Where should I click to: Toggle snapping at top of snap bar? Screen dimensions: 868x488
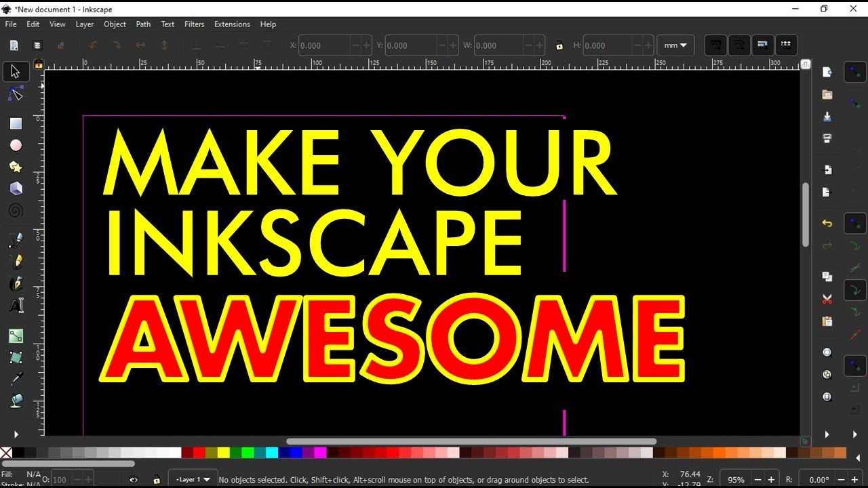(x=854, y=73)
